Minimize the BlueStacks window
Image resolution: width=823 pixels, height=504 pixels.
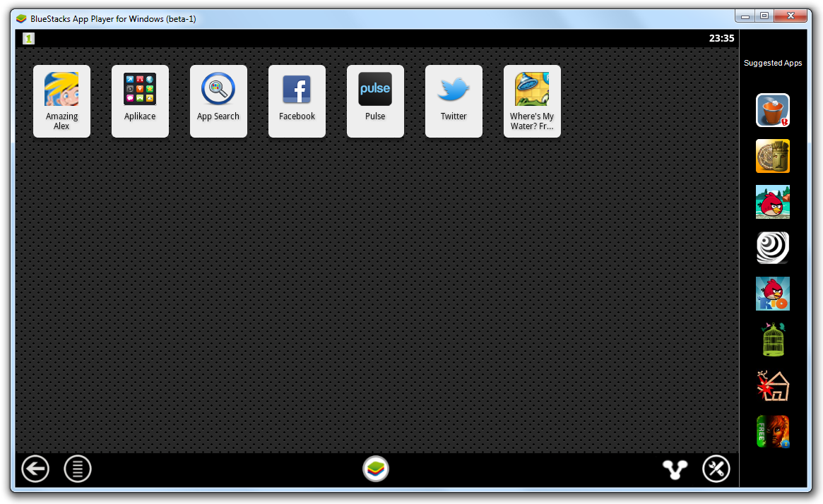tap(745, 16)
